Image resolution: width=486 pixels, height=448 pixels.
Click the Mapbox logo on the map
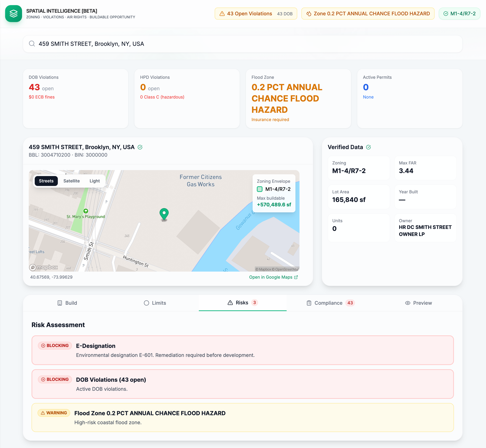click(44, 267)
